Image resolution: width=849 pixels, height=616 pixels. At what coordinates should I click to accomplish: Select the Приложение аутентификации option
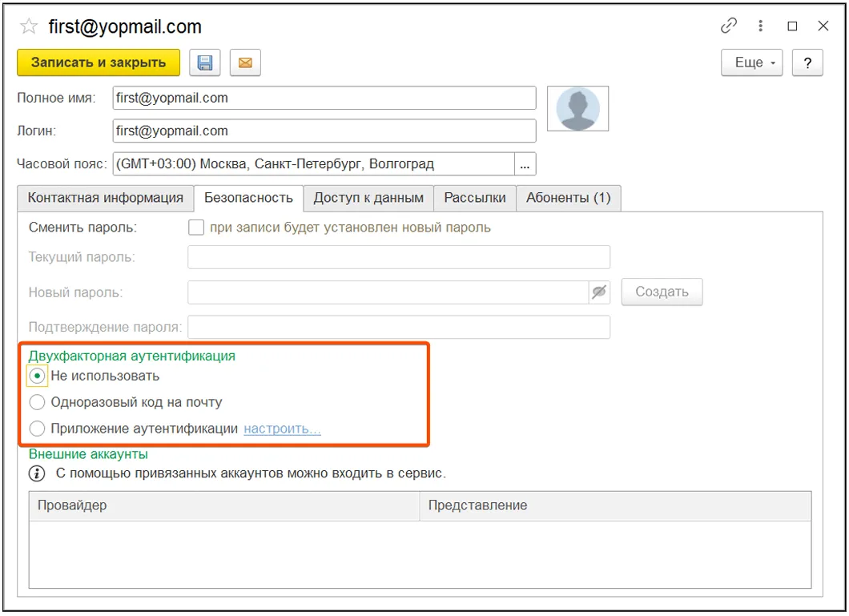[37, 428]
